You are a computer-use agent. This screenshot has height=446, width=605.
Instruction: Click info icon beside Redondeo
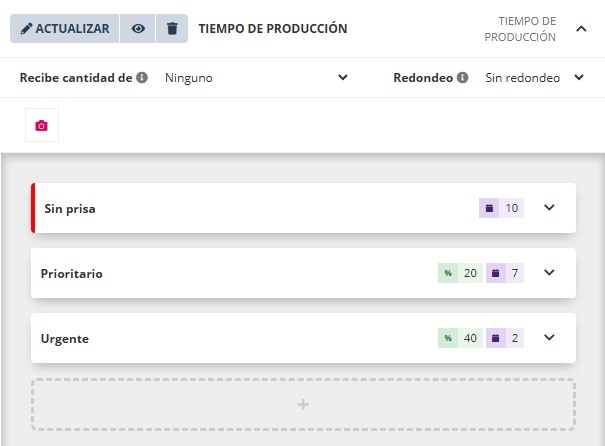(x=463, y=77)
